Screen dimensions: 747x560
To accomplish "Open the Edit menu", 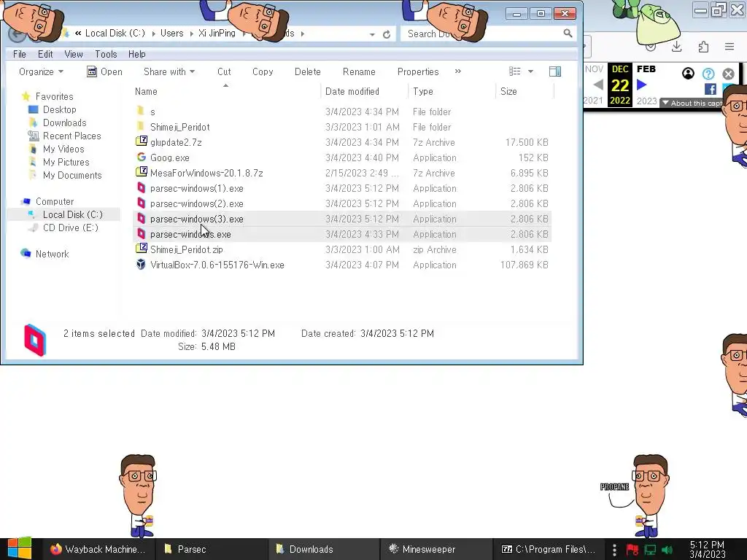I will coord(45,54).
